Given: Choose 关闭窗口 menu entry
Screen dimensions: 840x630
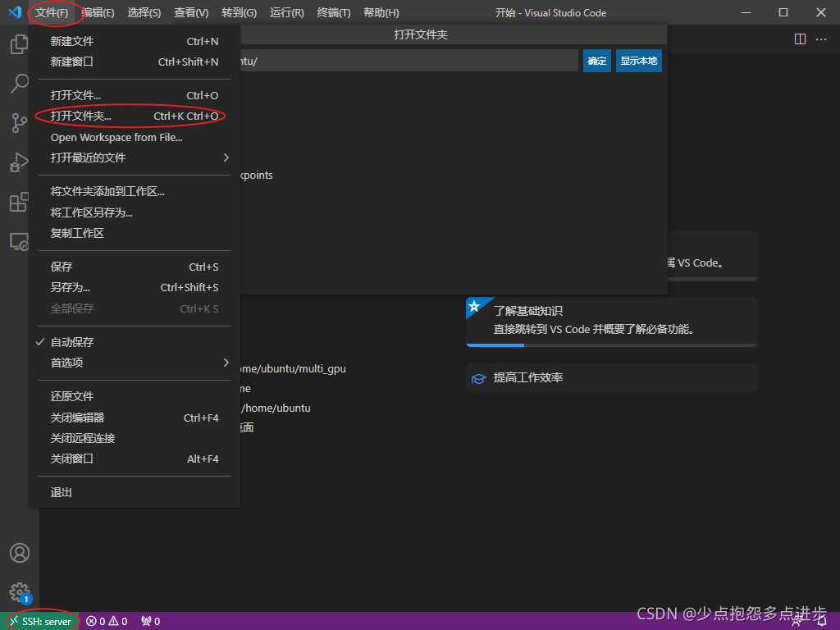Looking at the screenshot, I should coord(134,459).
